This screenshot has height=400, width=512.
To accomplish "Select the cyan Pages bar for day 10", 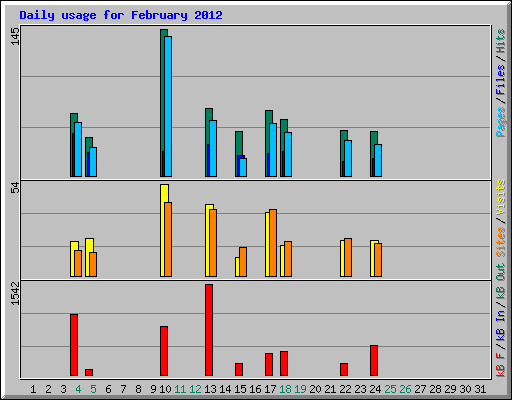I will pos(168,106).
